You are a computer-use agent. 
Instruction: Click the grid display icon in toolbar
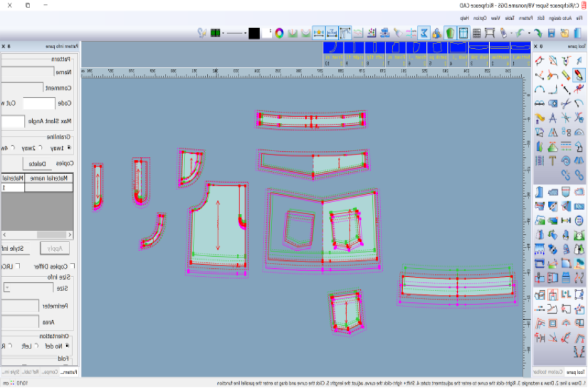coord(476,32)
